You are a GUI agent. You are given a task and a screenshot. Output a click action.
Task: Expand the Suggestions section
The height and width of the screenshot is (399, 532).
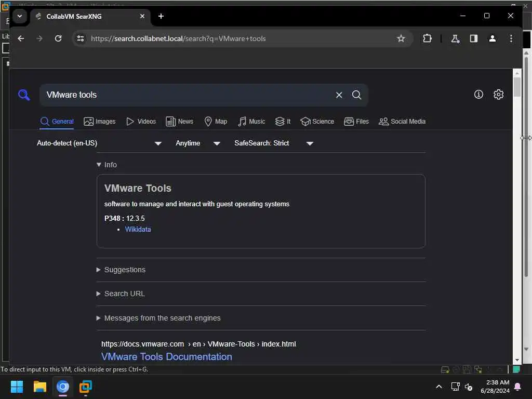[121, 270]
